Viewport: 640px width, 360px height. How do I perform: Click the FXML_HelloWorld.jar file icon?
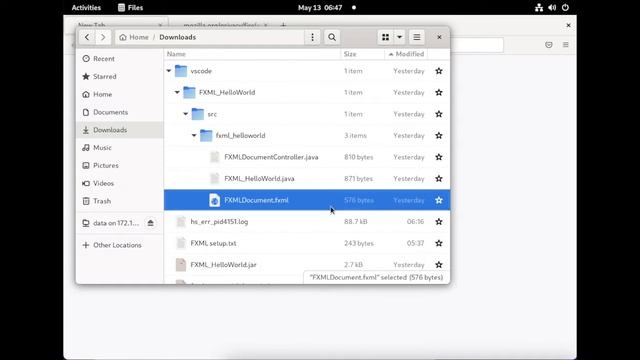pyautogui.click(x=181, y=264)
